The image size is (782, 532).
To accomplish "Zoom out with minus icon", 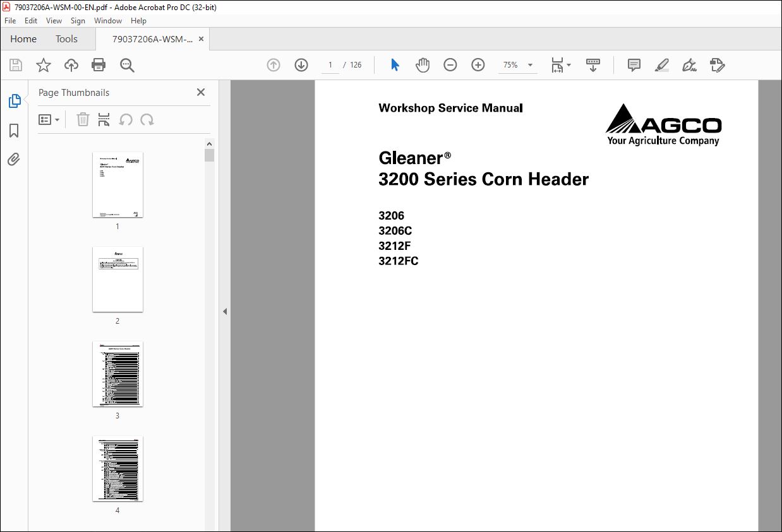I will (450, 65).
